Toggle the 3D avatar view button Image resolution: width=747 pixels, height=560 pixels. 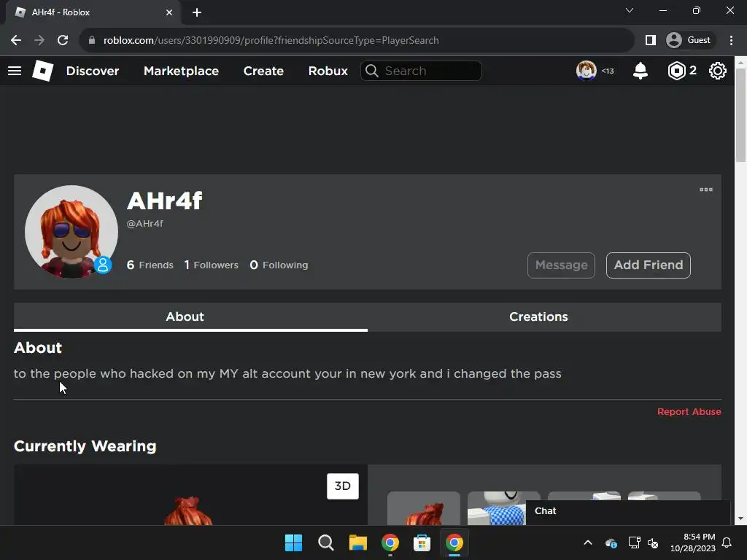(x=343, y=486)
